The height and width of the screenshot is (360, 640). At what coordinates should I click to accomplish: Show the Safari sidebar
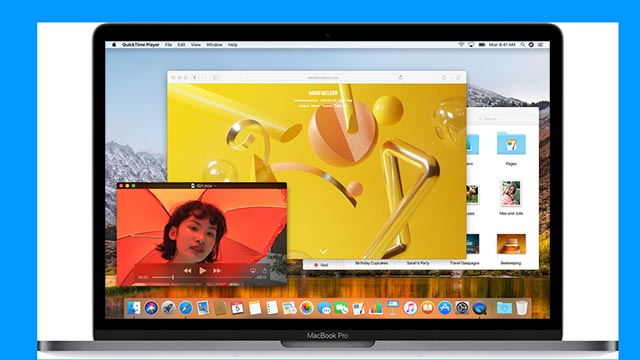pyautogui.click(x=216, y=77)
